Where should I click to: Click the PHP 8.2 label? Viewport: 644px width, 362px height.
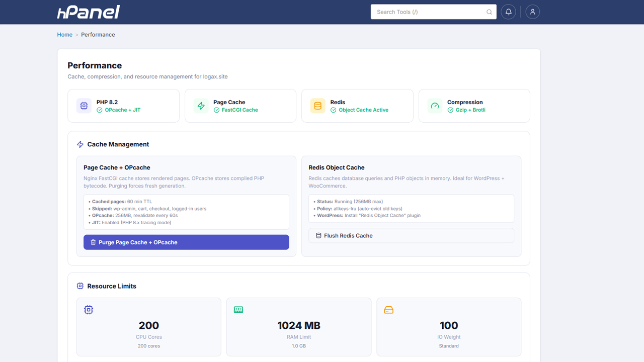point(107,102)
